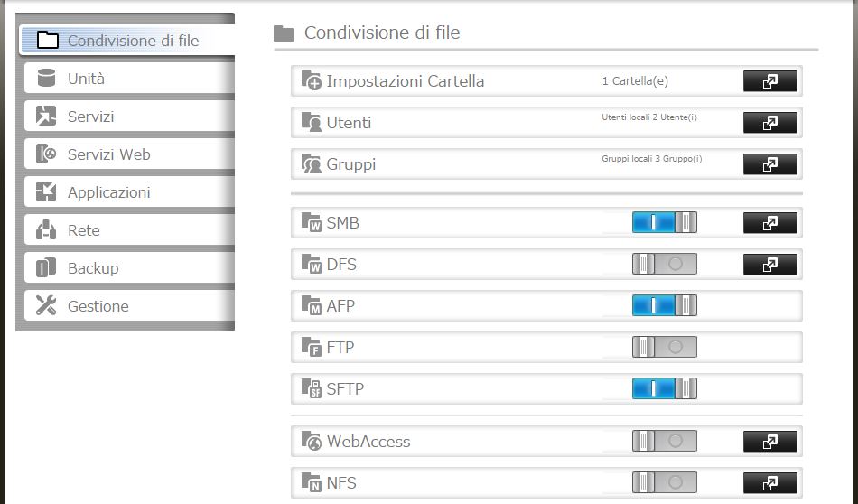Select Condivisione di file menu item
The width and height of the screenshot is (858, 504).
[132, 41]
